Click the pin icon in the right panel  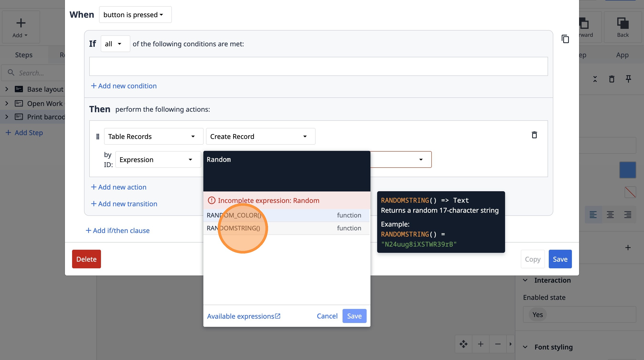click(628, 79)
